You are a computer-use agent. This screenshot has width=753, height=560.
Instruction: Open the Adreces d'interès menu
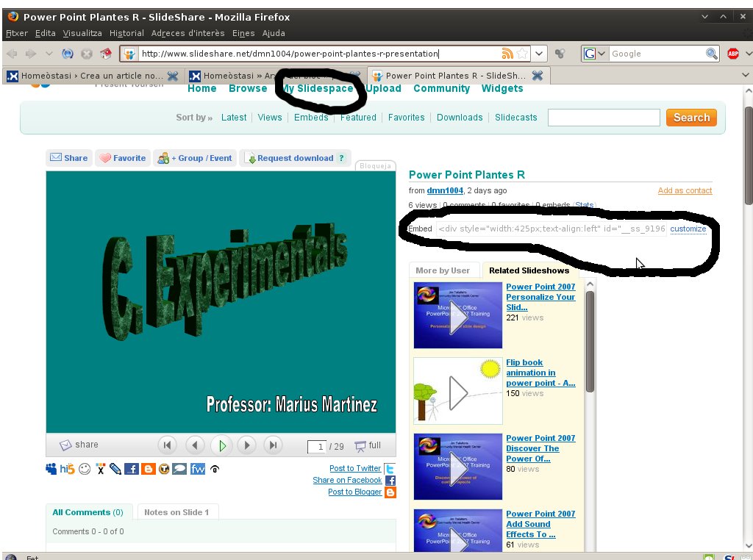188,33
